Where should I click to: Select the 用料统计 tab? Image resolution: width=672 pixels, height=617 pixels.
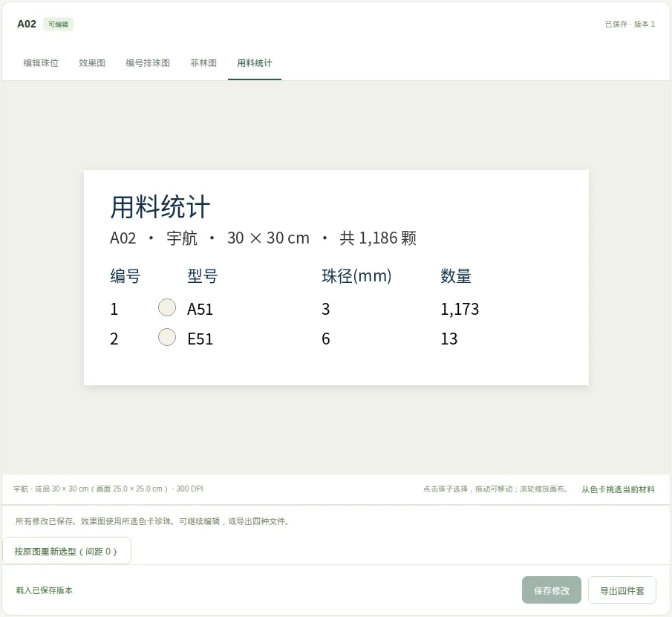[255, 63]
